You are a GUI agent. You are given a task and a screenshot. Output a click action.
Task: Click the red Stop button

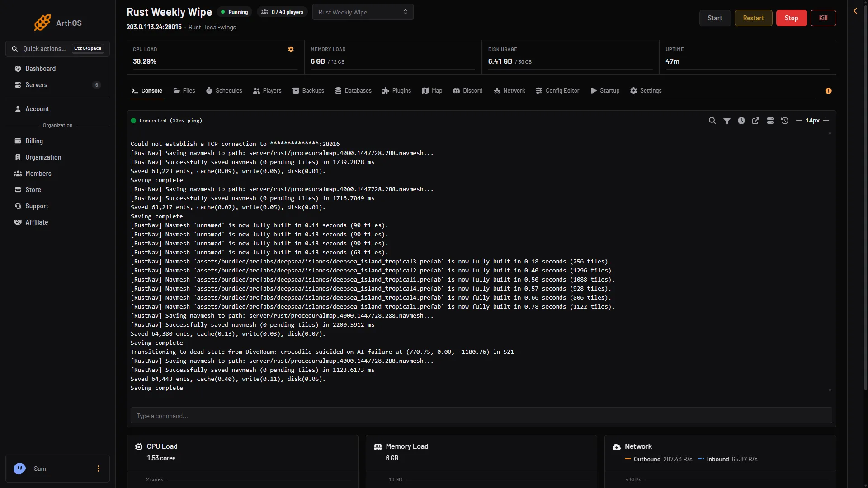(791, 18)
